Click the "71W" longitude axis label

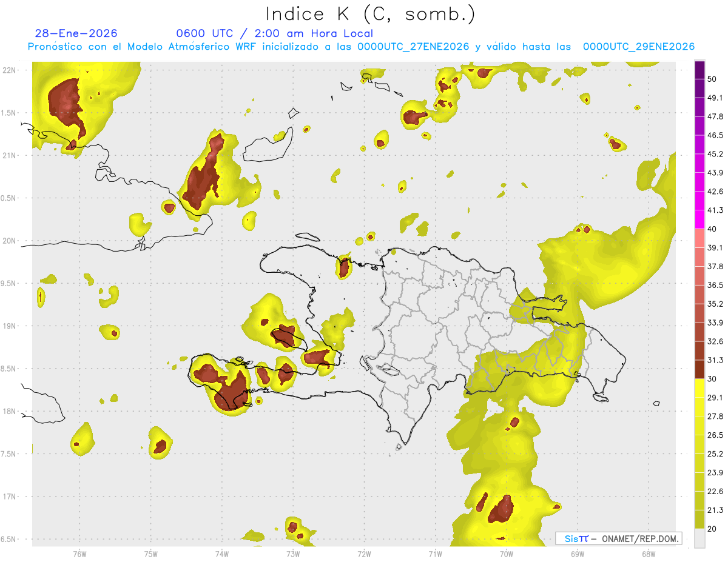click(x=435, y=554)
